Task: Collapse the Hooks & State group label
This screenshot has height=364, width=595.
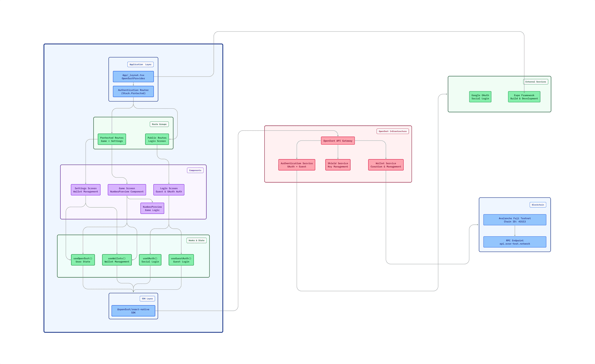Action: [196, 240]
